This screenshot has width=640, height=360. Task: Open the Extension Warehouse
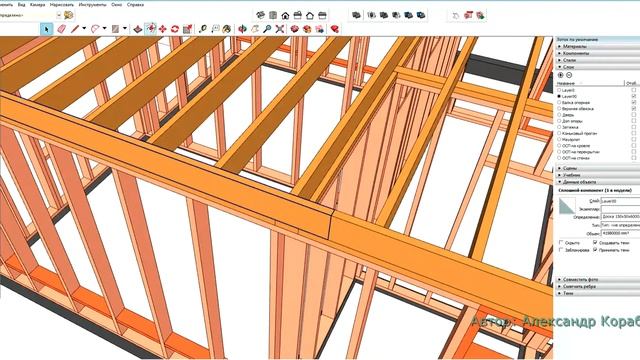pyautogui.click(x=307, y=29)
